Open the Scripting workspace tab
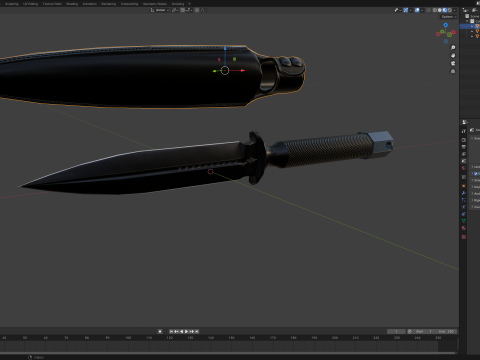480x360 pixels. pyautogui.click(x=178, y=4)
